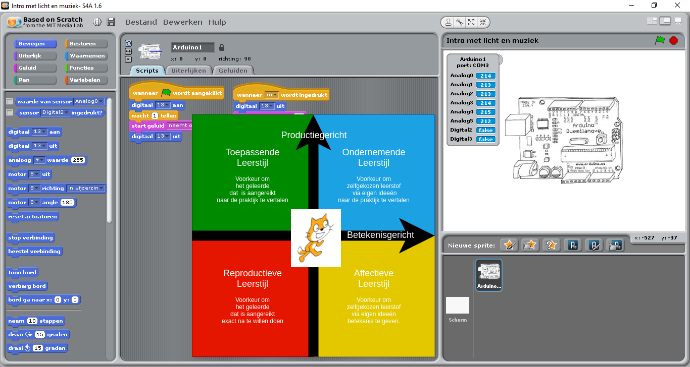Select the shrink sprite tool

[483, 22]
